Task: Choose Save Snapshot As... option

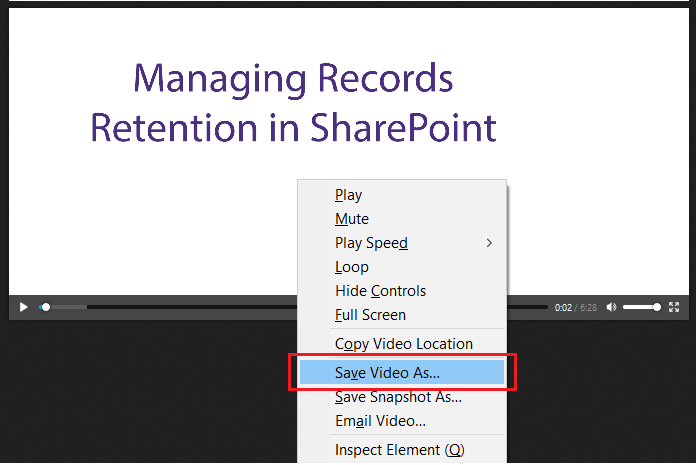Action: (x=402, y=397)
